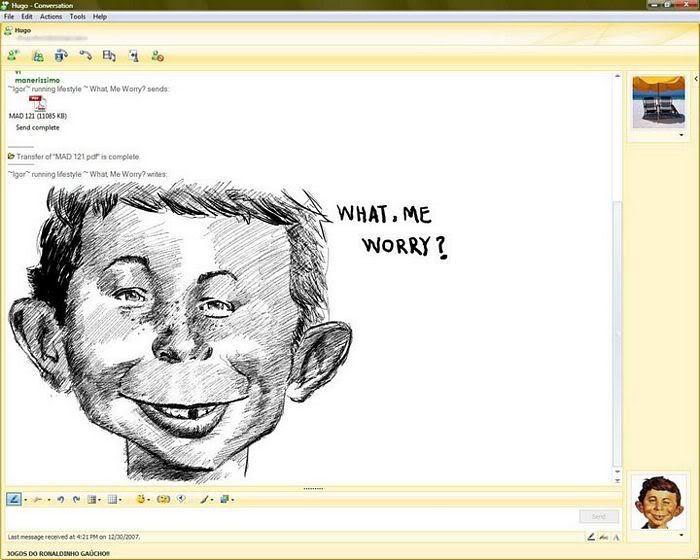Open the share files icon
The image size is (700, 560).
pos(38,56)
